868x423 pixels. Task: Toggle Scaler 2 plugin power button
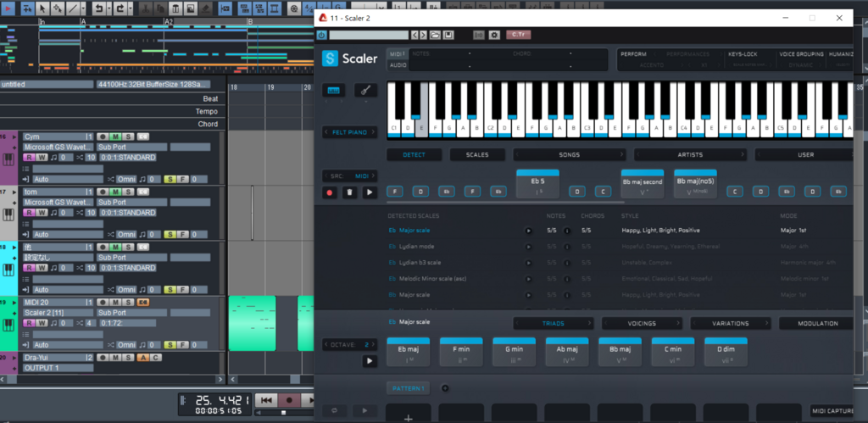coord(321,35)
